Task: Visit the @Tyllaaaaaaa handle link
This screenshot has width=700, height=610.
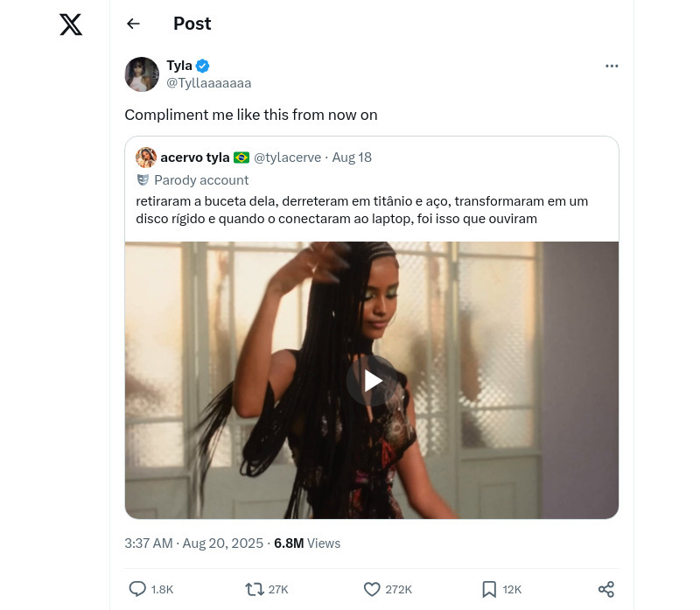Action: (208, 83)
